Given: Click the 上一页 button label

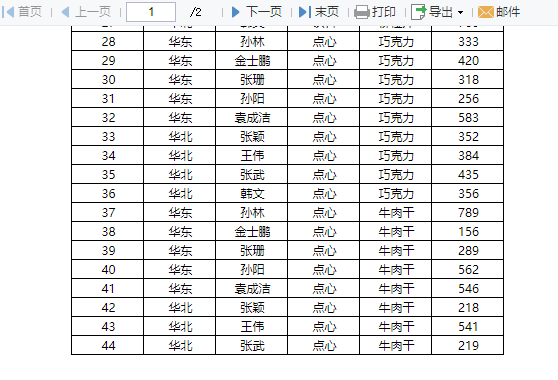Looking at the screenshot, I should 93,12.
